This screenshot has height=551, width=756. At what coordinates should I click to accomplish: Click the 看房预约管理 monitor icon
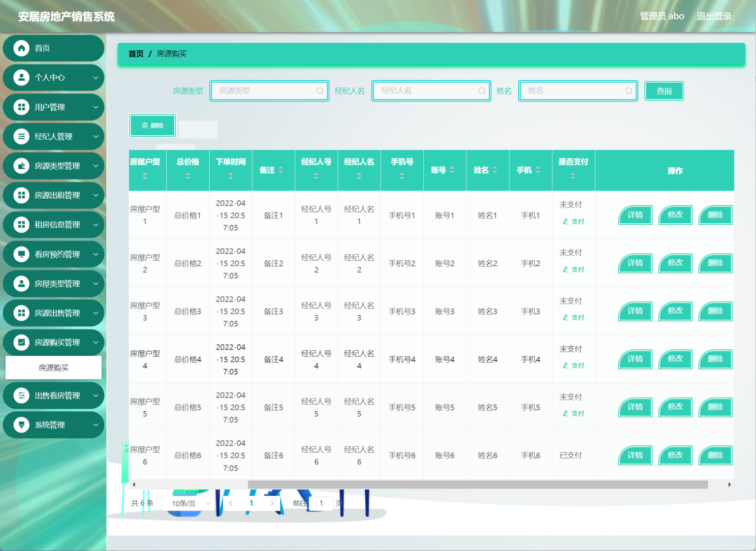21,254
